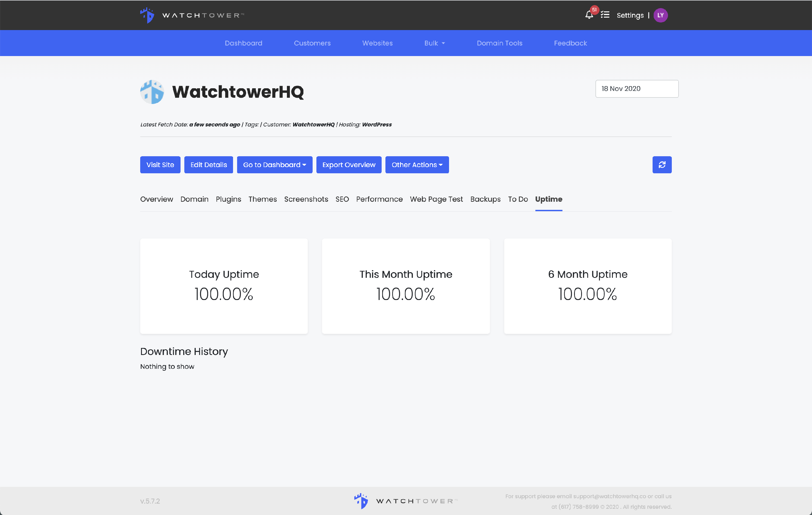This screenshot has width=812, height=515.
Task: Click the WatchtowerHQ site favicon
Action: click(152, 92)
